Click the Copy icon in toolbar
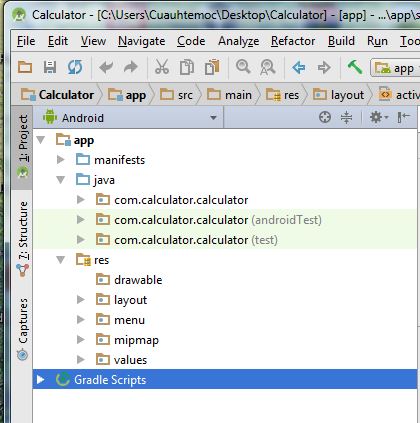420x423 pixels. [x=187, y=67]
